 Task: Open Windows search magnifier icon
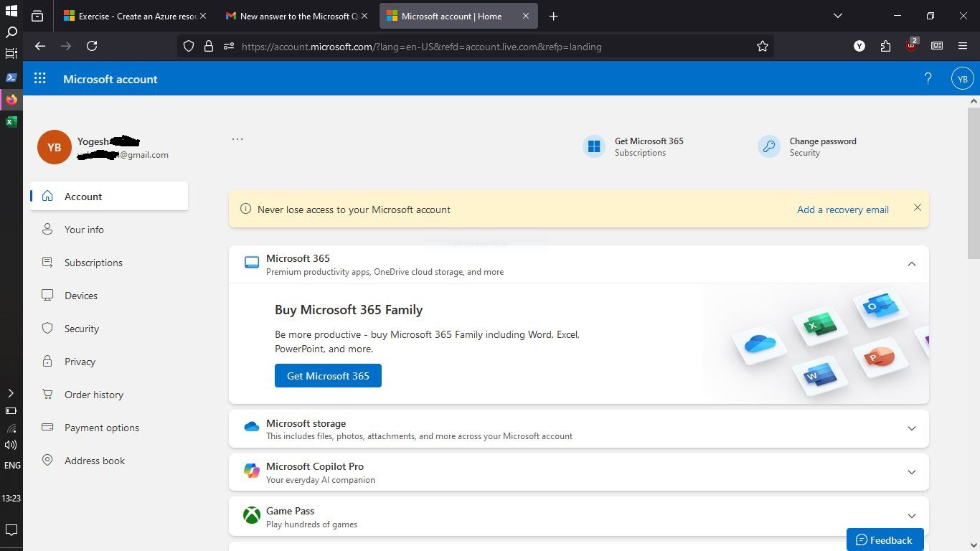(11, 32)
